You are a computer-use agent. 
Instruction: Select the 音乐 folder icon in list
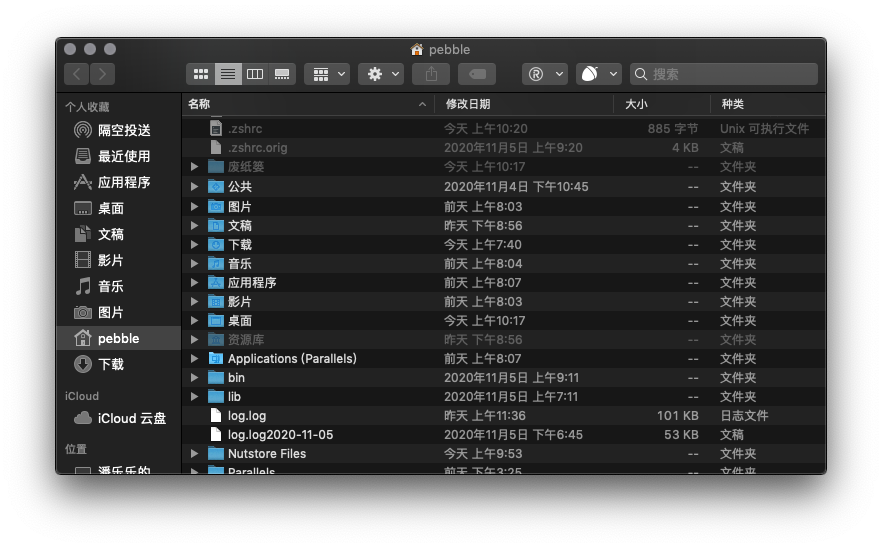pyautogui.click(x=216, y=263)
